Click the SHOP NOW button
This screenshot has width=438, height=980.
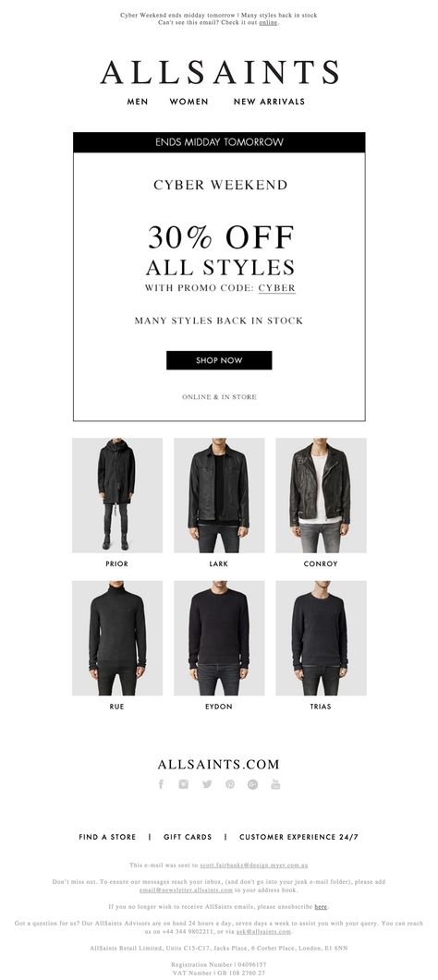pyautogui.click(x=219, y=360)
